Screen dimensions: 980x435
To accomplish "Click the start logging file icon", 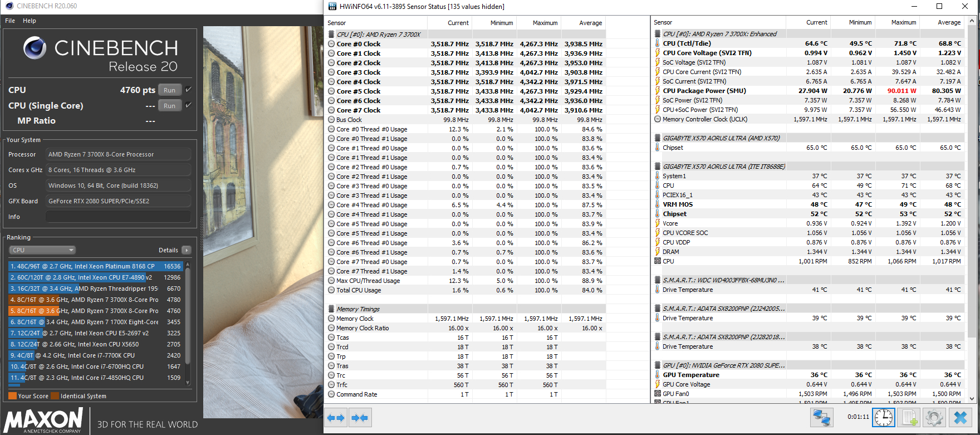I will (x=909, y=417).
